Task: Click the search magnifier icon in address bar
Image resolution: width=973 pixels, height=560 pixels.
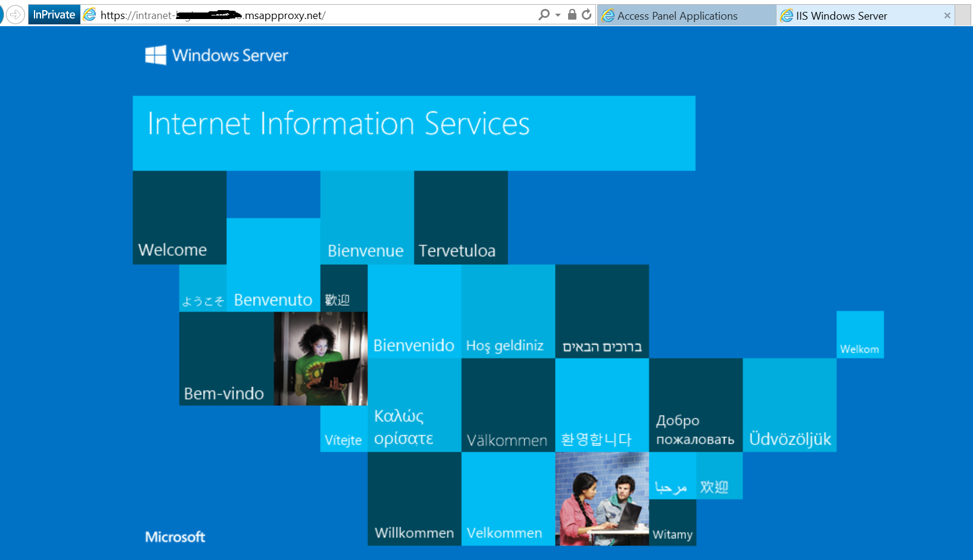Action: click(x=544, y=15)
